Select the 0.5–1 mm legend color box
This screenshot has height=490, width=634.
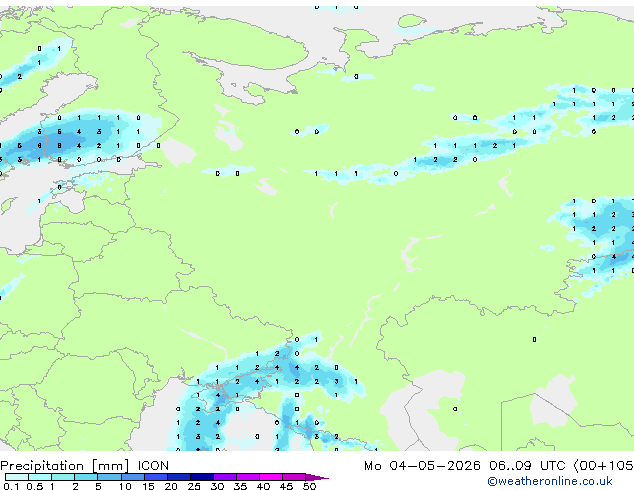point(40,477)
